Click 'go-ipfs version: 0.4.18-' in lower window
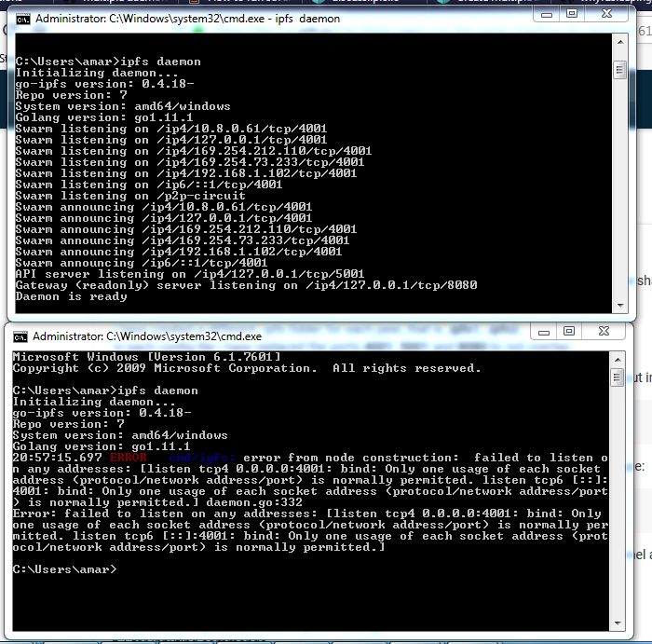Image resolution: width=652 pixels, height=644 pixels. pos(102,413)
